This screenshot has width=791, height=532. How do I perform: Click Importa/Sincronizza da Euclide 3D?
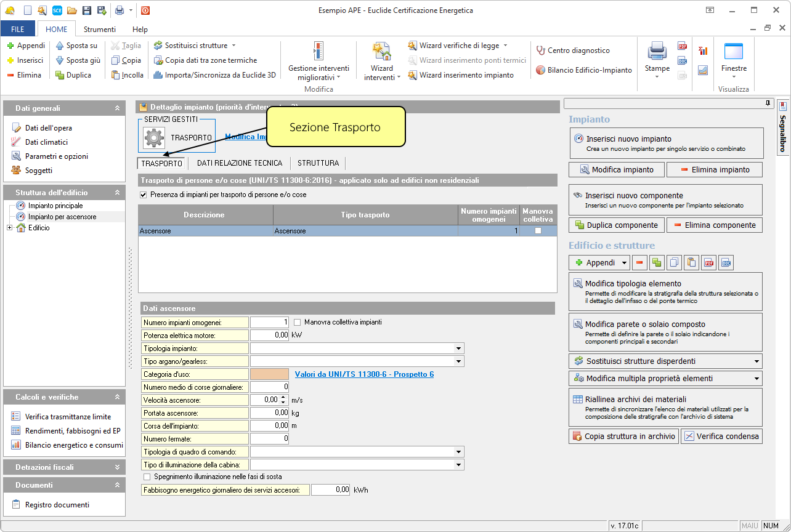pyautogui.click(x=214, y=75)
